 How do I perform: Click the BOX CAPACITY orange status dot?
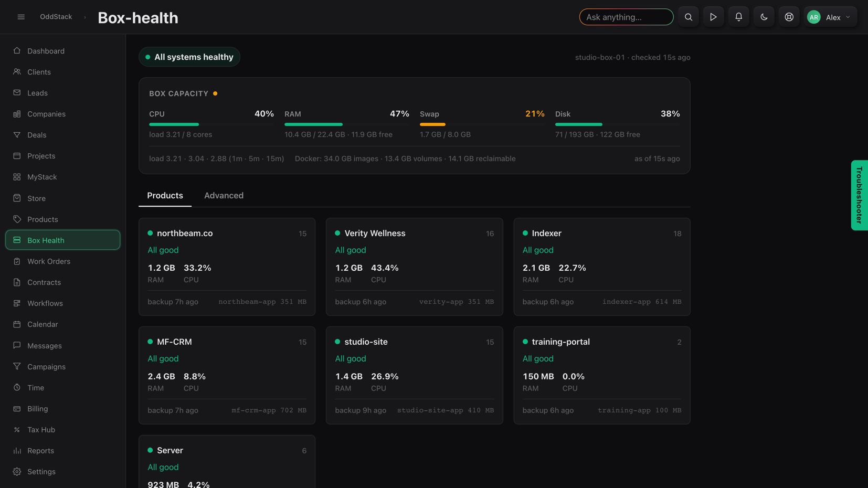(215, 93)
